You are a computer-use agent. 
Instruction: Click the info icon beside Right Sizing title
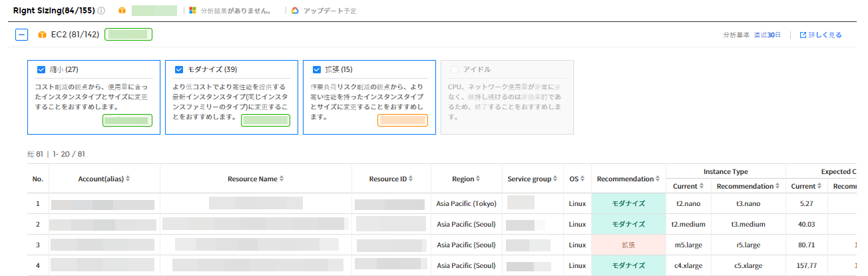pos(101,11)
